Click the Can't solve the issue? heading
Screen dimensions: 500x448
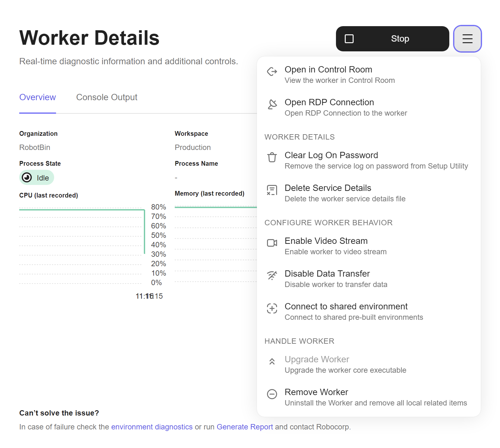(x=59, y=413)
